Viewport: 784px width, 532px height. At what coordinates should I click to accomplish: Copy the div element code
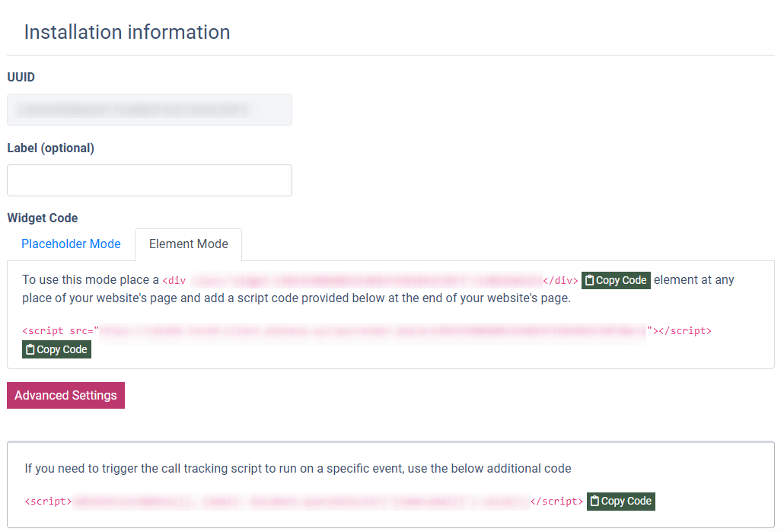[616, 280]
